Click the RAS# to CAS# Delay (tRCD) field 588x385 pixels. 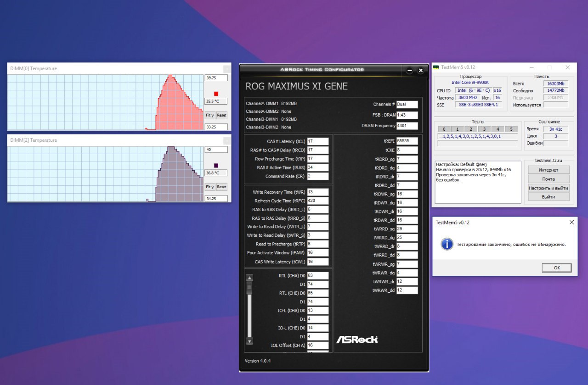pyautogui.click(x=318, y=150)
